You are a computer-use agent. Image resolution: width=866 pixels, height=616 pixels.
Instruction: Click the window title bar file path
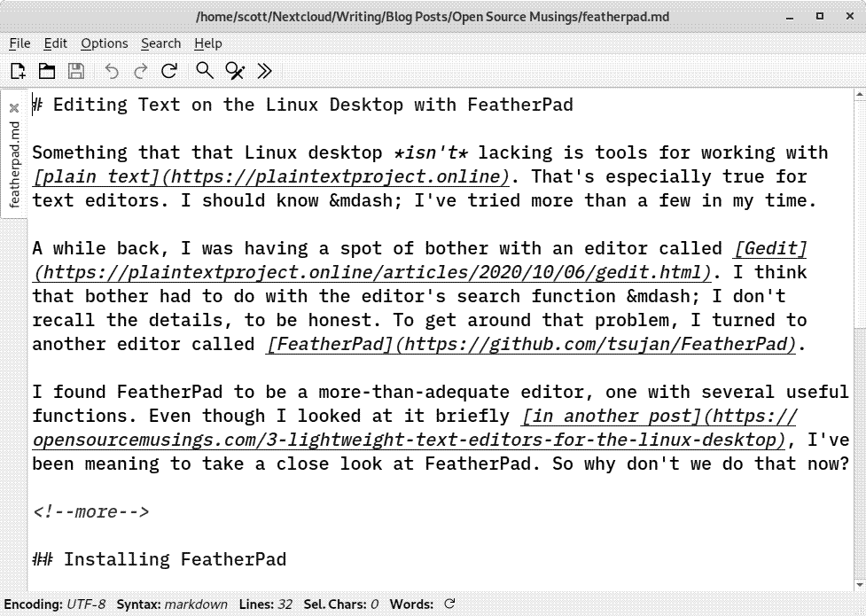(x=433, y=17)
